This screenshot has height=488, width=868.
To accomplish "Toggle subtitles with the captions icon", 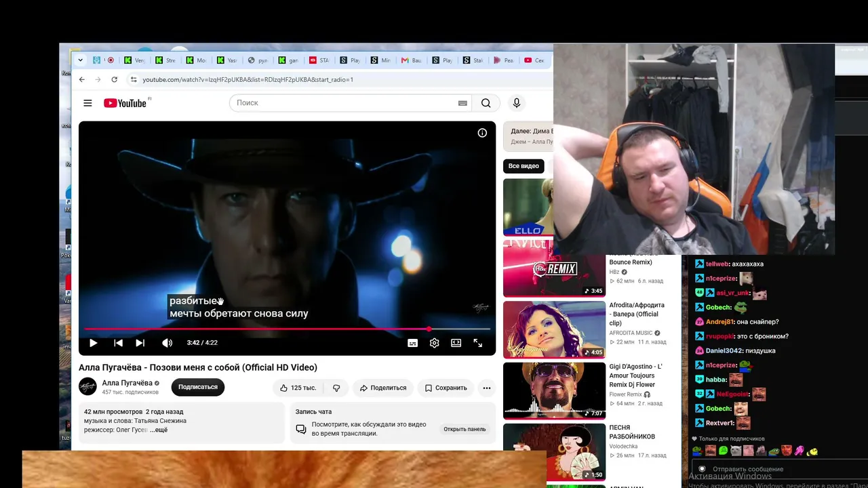I will point(412,343).
